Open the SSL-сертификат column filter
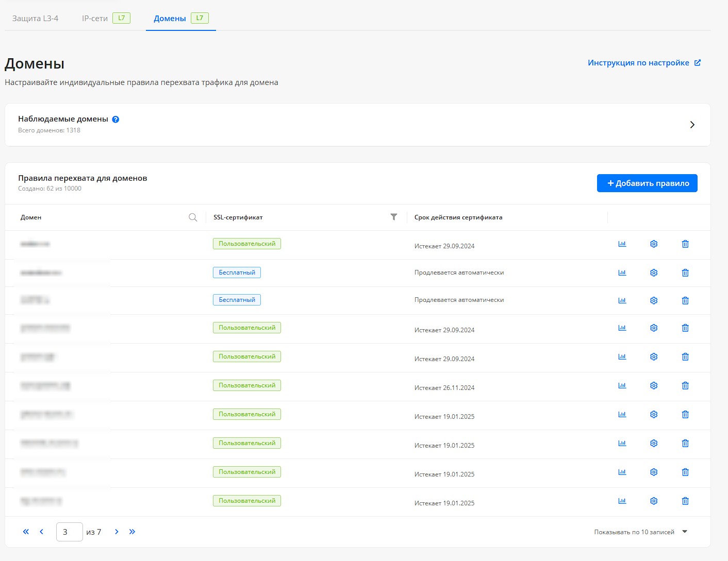The image size is (728, 561). [394, 217]
